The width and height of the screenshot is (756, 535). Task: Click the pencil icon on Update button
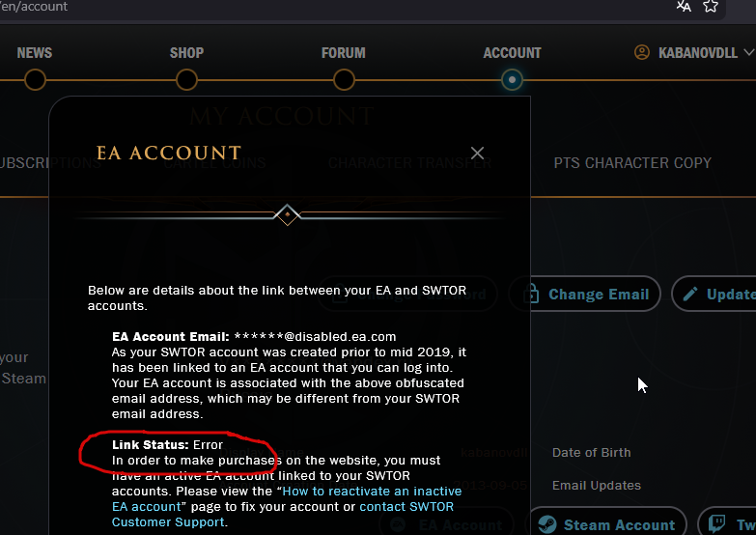coord(690,294)
